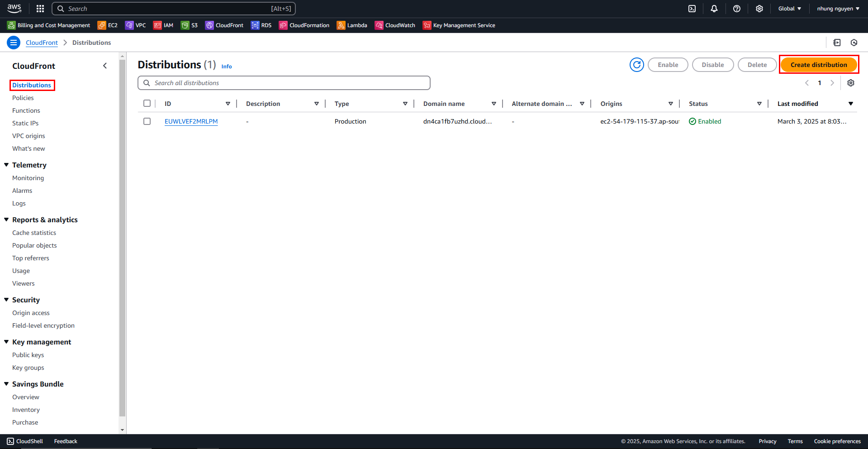Open the notifications bell
This screenshot has height=449, width=868.
(714, 9)
